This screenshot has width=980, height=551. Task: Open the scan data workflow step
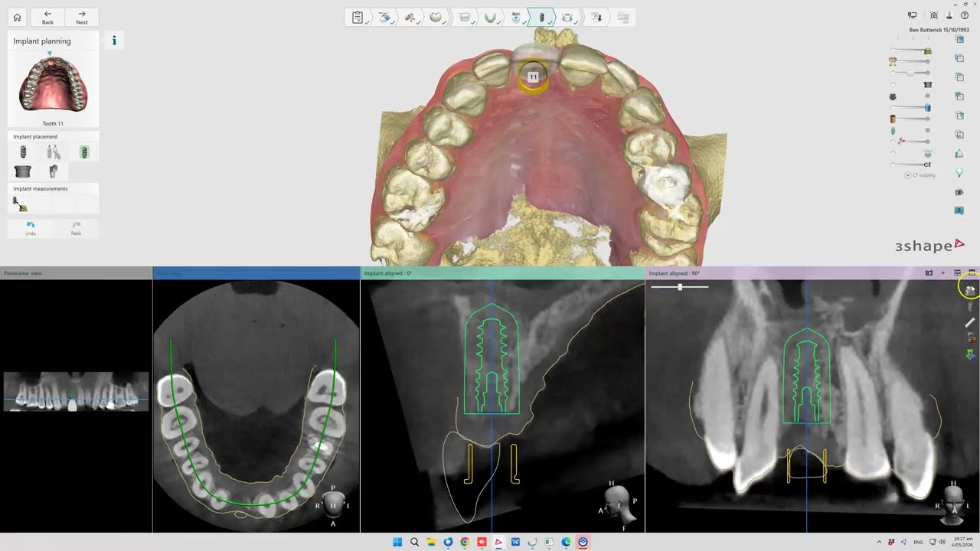coord(384,17)
